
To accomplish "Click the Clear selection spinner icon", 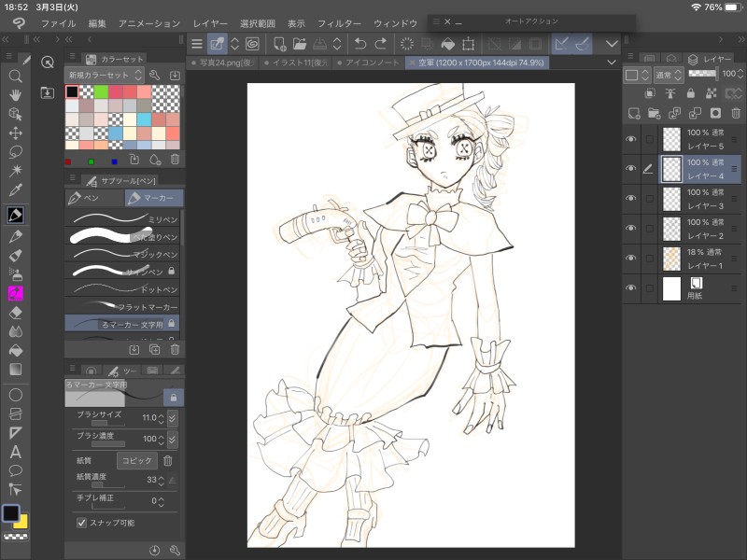I will 407,44.
